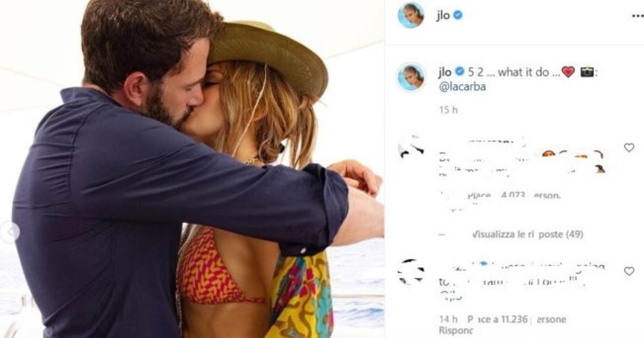Like the first comment with heart
644x338 pixels.
(x=629, y=148)
